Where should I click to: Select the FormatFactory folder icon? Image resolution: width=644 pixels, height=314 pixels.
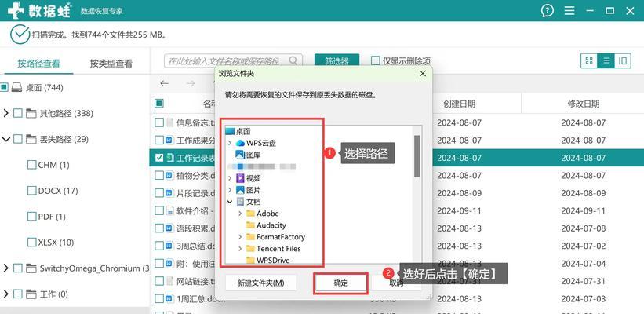250,237
